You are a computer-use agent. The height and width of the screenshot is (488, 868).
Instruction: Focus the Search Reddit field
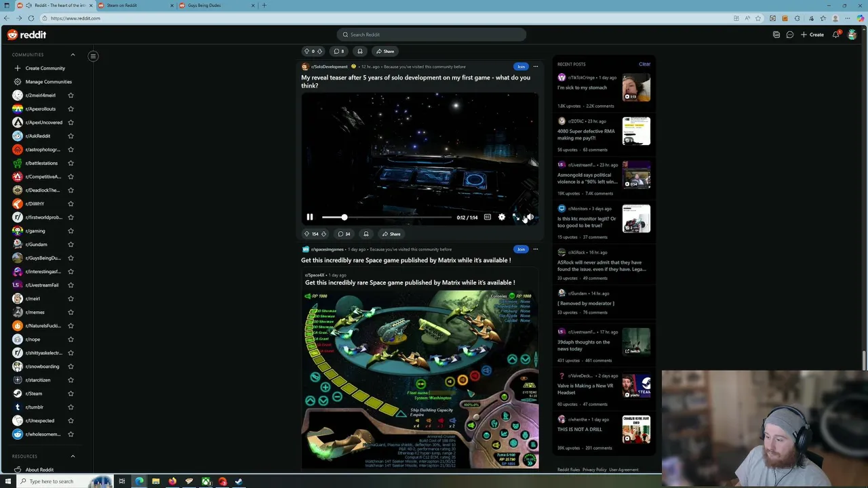pyautogui.click(x=431, y=35)
